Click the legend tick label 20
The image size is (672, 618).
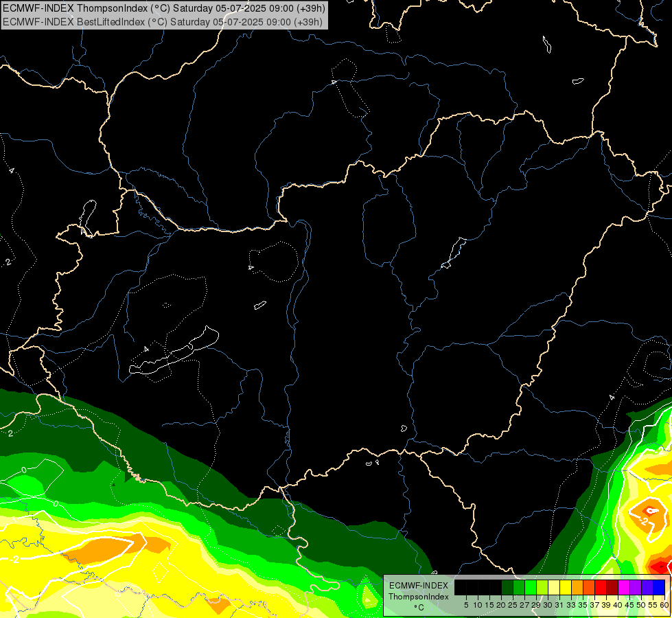click(501, 605)
